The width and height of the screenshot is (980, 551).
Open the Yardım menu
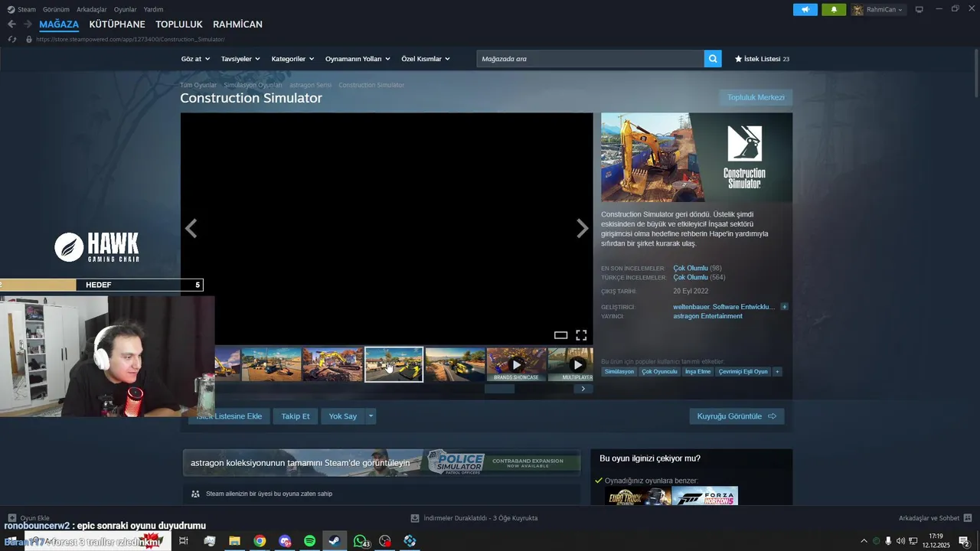coord(153,9)
